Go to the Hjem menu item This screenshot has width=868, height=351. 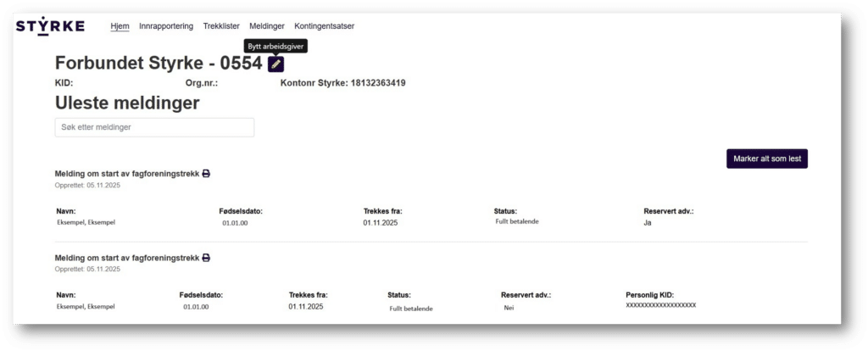coord(120,26)
